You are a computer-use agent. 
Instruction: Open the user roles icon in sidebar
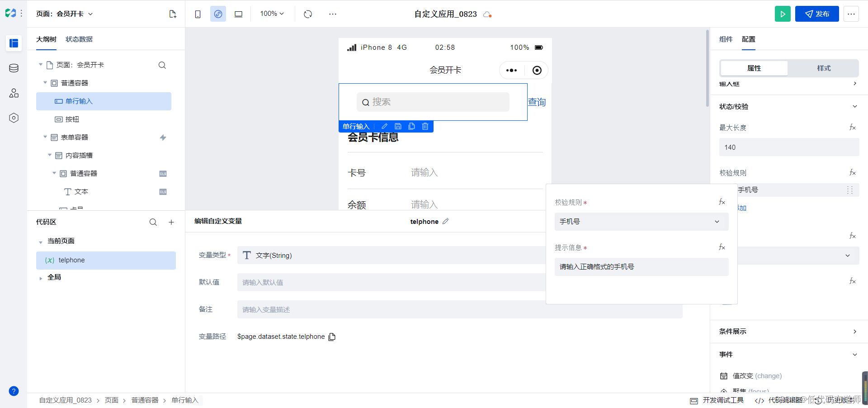tap(14, 93)
